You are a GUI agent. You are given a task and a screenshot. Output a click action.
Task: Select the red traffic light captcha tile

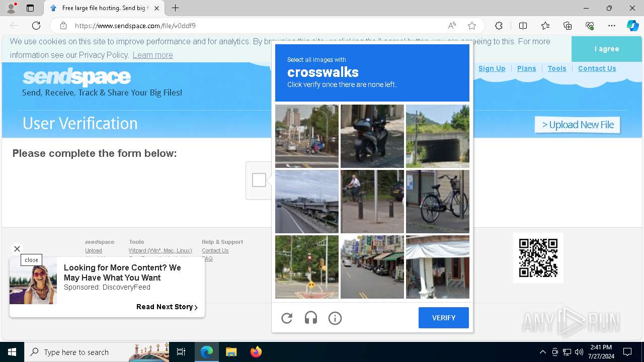307,267
